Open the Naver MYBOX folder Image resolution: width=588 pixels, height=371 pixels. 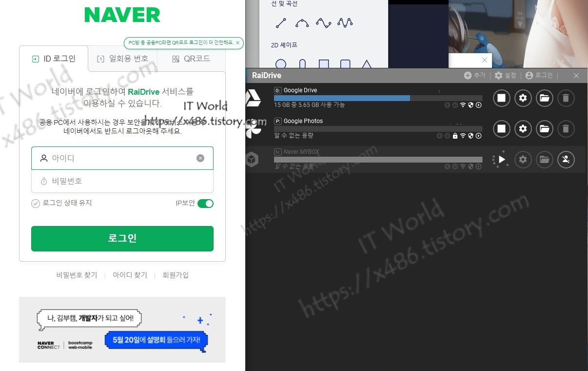pos(545,159)
